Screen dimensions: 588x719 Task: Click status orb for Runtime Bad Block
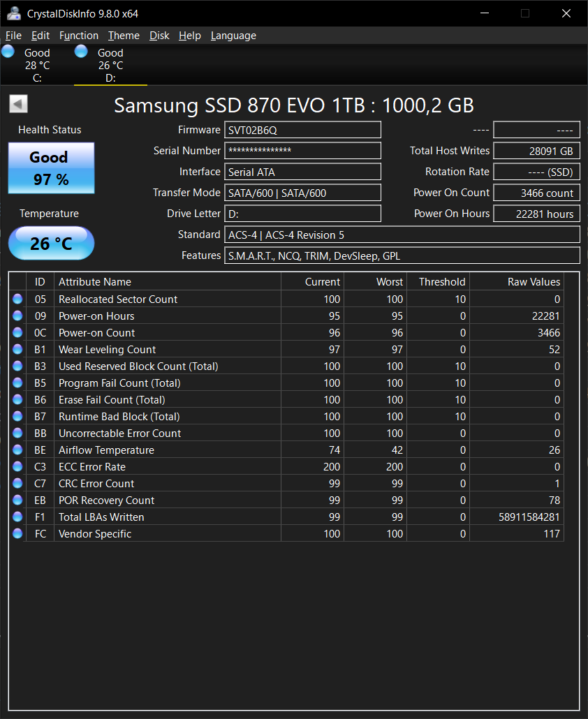click(17, 416)
